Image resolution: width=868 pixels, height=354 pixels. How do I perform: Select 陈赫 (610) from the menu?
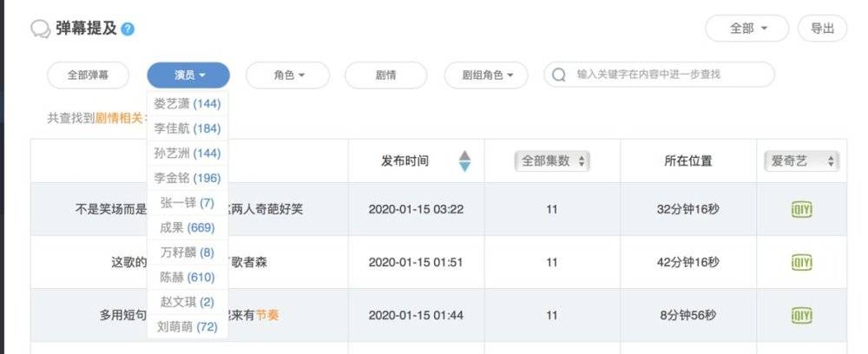tap(187, 278)
